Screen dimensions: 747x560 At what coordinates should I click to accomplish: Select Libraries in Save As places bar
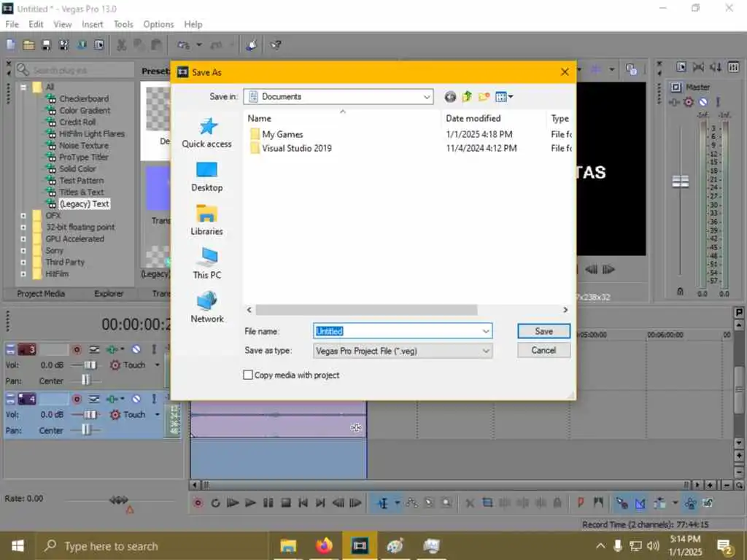click(x=206, y=220)
